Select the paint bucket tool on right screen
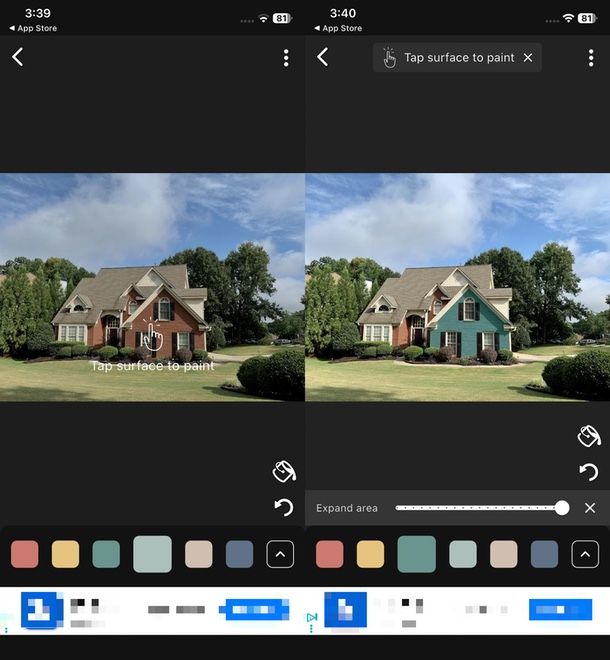The height and width of the screenshot is (660, 610). pyautogui.click(x=589, y=436)
